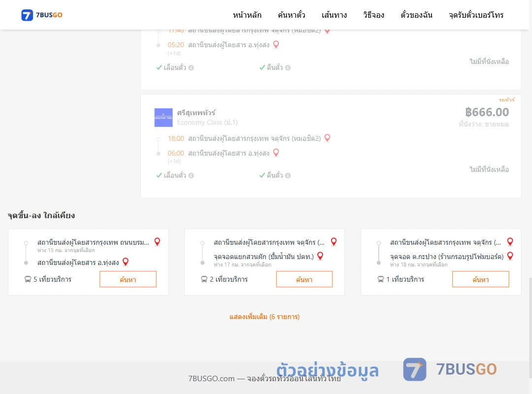Open the เส้นทาง menu item
The image size is (532, 394).
334,15
